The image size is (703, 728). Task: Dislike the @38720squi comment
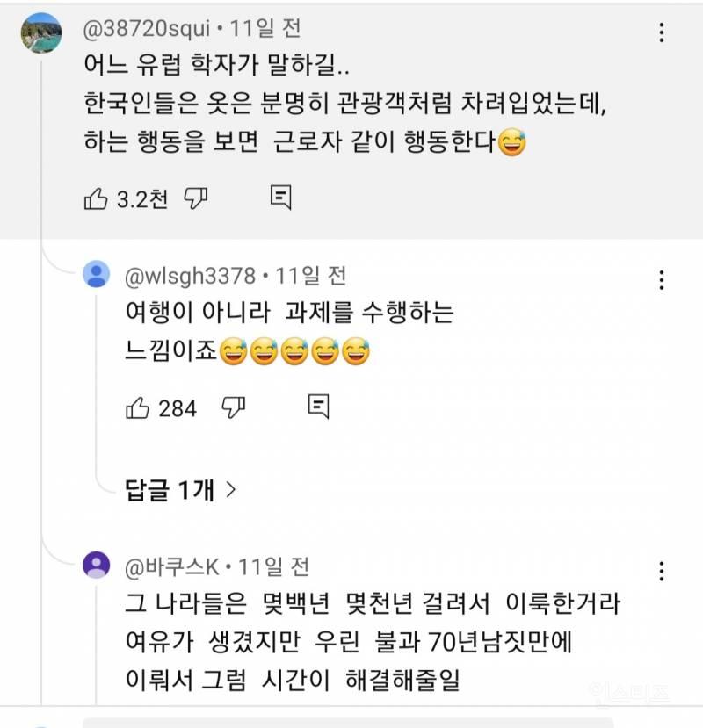pyautogui.click(x=196, y=198)
